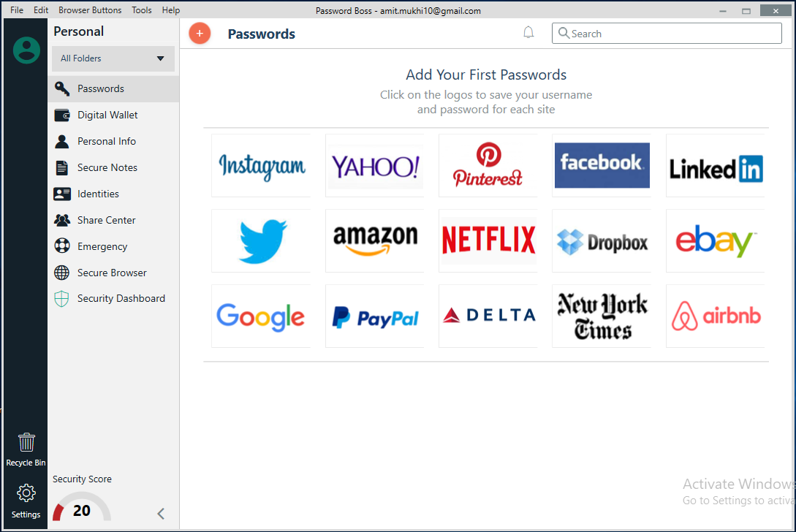
Task: Open the File menu
Action: point(17,10)
